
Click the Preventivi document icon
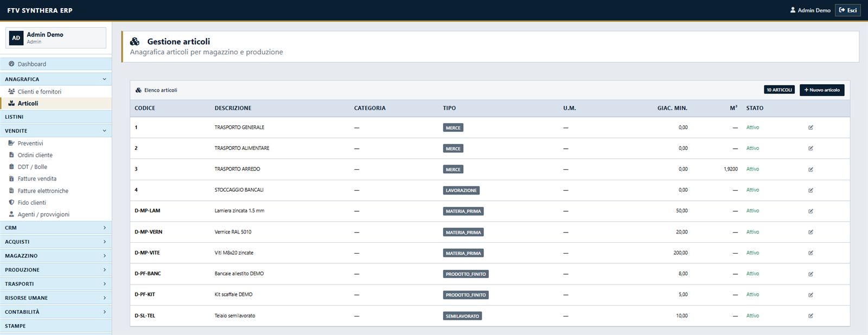click(11, 143)
